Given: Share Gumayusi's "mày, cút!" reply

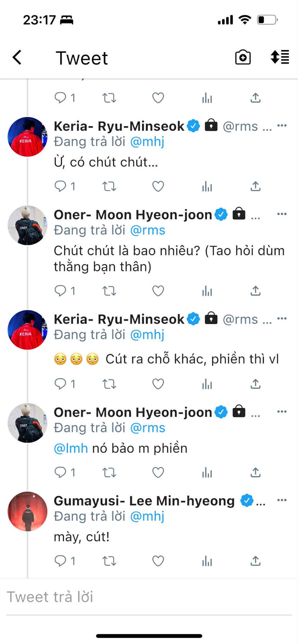Looking at the screenshot, I should click(255, 561).
